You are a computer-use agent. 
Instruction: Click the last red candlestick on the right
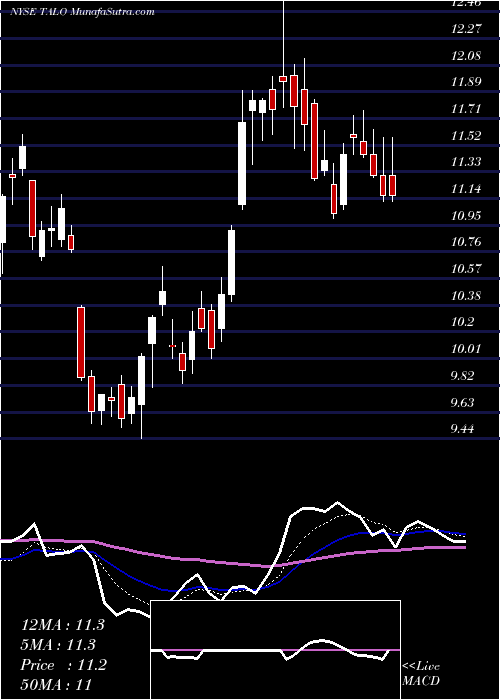coord(392,185)
